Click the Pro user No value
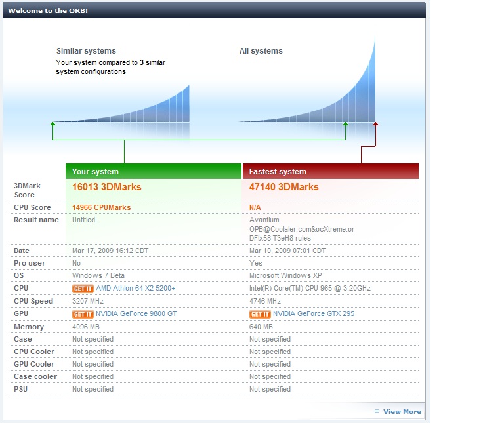 [x=77, y=264]
